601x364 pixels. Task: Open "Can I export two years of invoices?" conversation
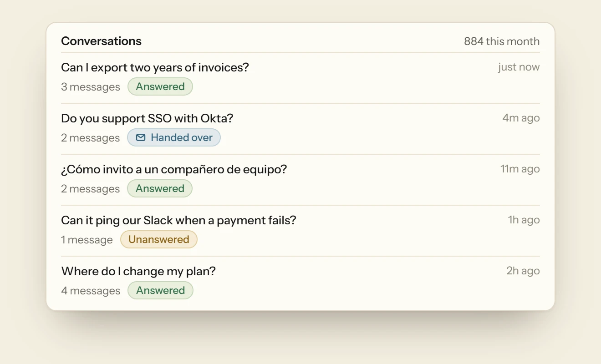coord(300,78)
